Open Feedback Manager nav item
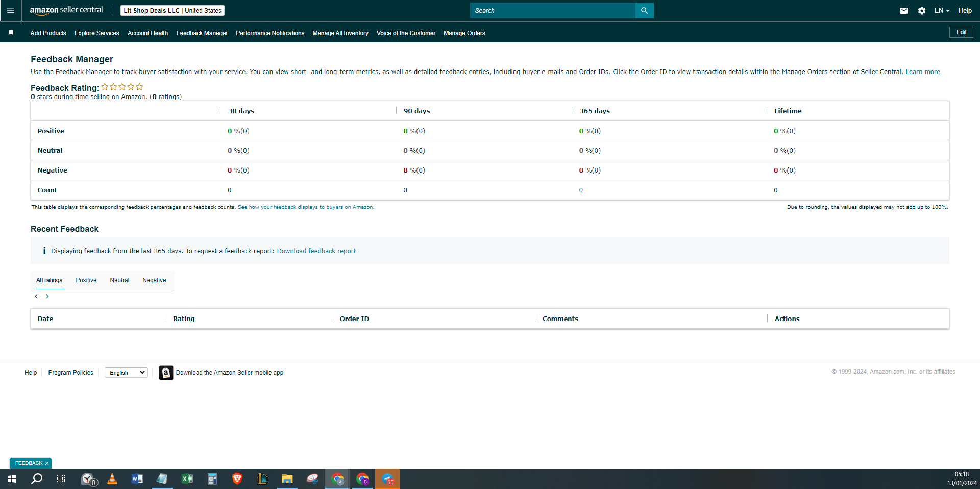This screenshot has width=980, height=489. click(x=202, y=33)
